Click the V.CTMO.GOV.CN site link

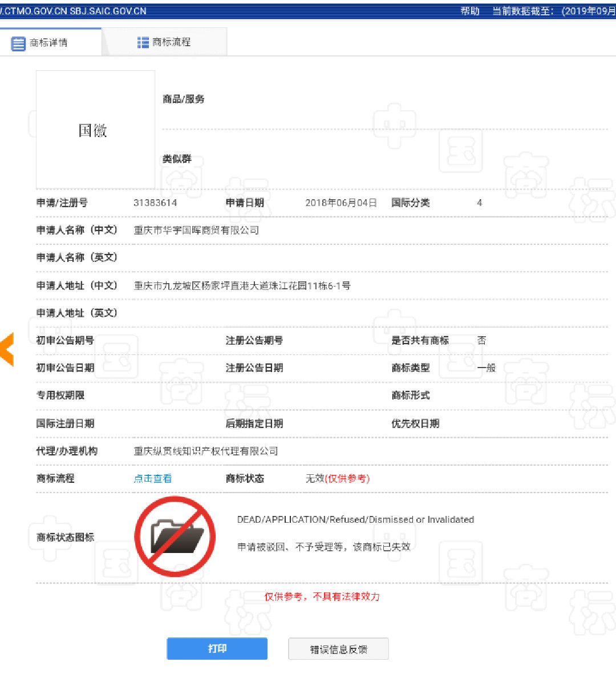pyautogui.click(x=31, y=10)
